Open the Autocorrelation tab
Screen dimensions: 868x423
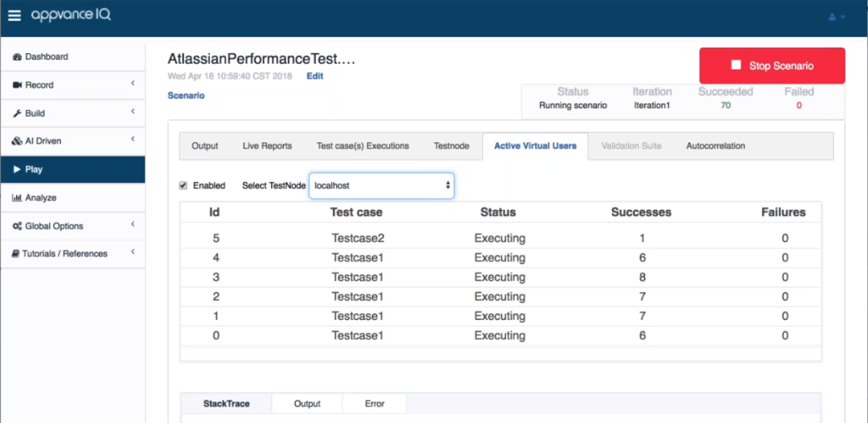(x=716, y=146)
